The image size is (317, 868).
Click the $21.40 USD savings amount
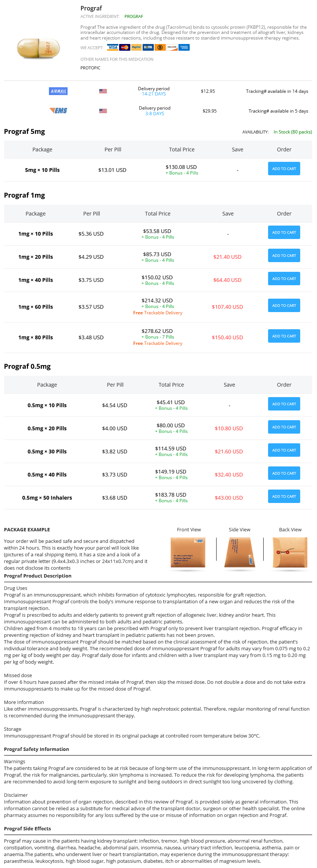[227, 257]
